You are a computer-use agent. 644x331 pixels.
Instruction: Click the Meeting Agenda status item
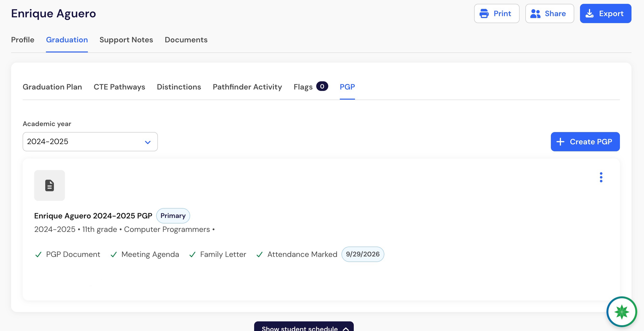[x=145, y=254]
